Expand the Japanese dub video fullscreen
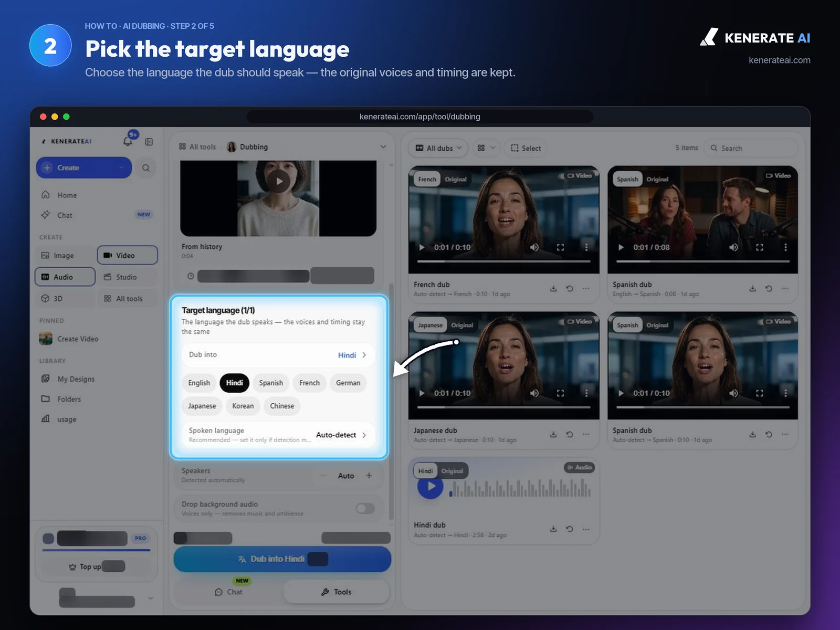The height and width of the screenshot is (630, 840). tap(560, 393)
